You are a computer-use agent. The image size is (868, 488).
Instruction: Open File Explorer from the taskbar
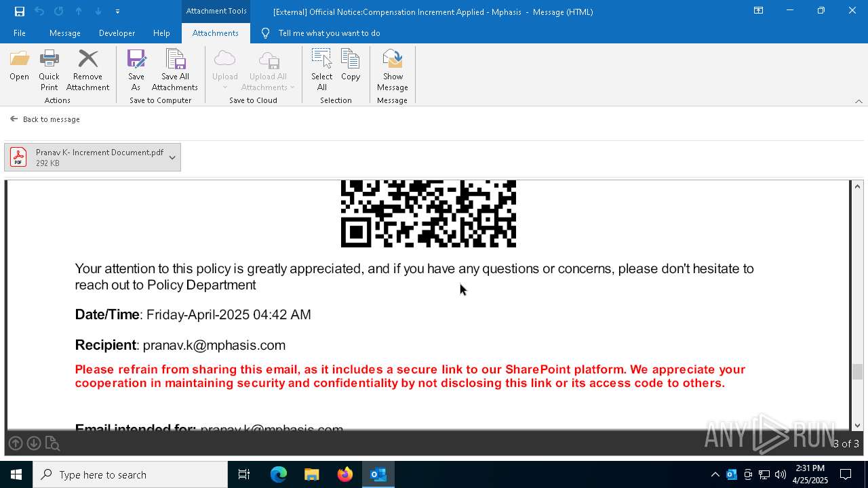(x=312, y=474)
